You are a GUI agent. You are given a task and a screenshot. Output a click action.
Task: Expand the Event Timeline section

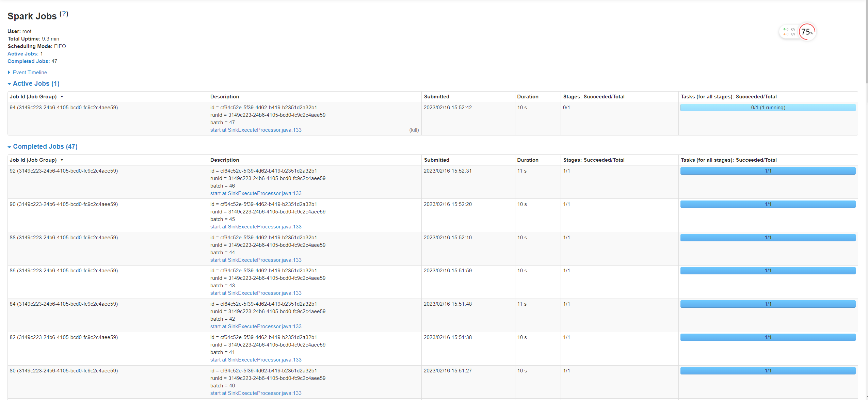[x=30, y=73]
